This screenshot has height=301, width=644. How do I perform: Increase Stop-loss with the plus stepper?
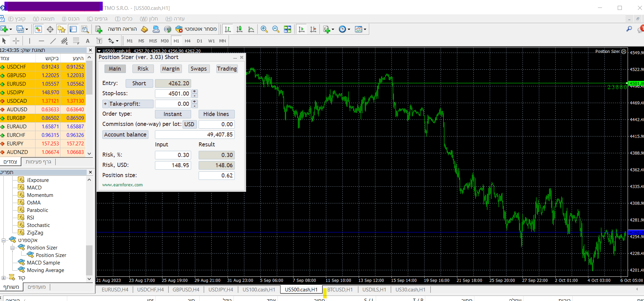[x=195, y=91]
